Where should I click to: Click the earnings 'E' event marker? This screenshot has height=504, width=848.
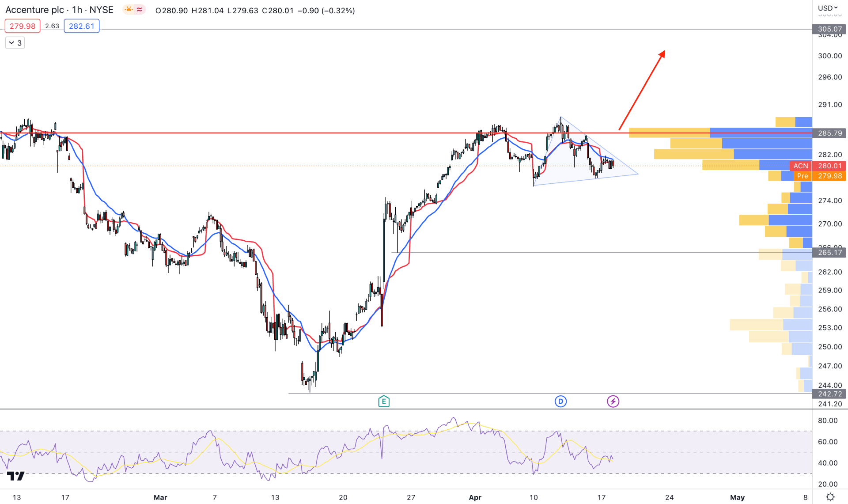pos(384,401)
